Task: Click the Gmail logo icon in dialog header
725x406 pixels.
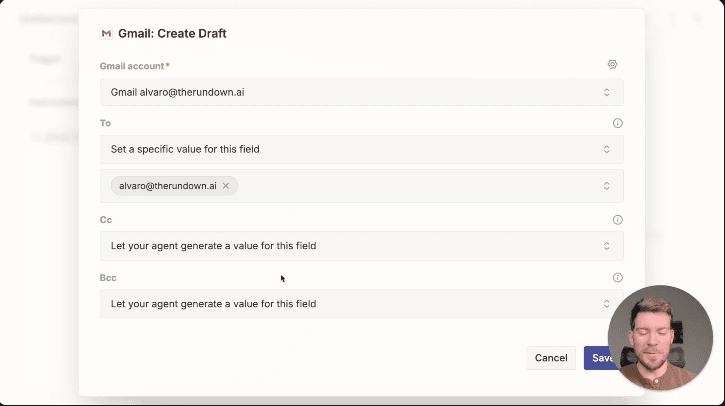Action: click(106, 33)
